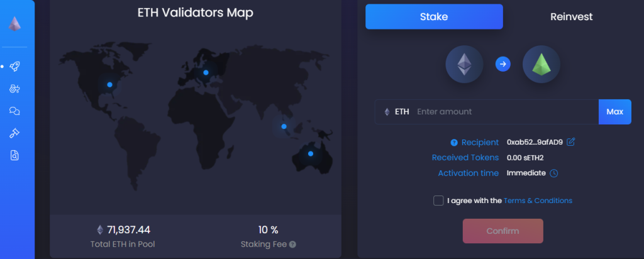Open the chat bubbles sidebar icon
This screenshot has height=259, width=644.
[15, 111]
